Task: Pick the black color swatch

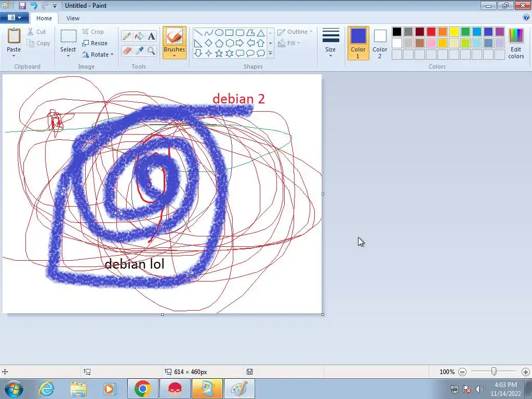Action: coord(396,32)
